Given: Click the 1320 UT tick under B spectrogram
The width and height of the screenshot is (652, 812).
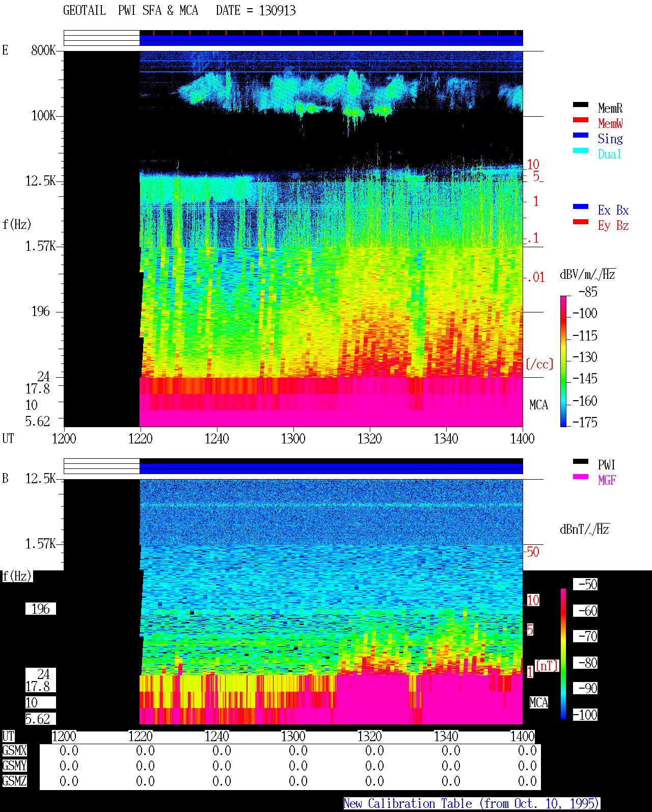Looking at the screenshot, I should tap(369, 736).
